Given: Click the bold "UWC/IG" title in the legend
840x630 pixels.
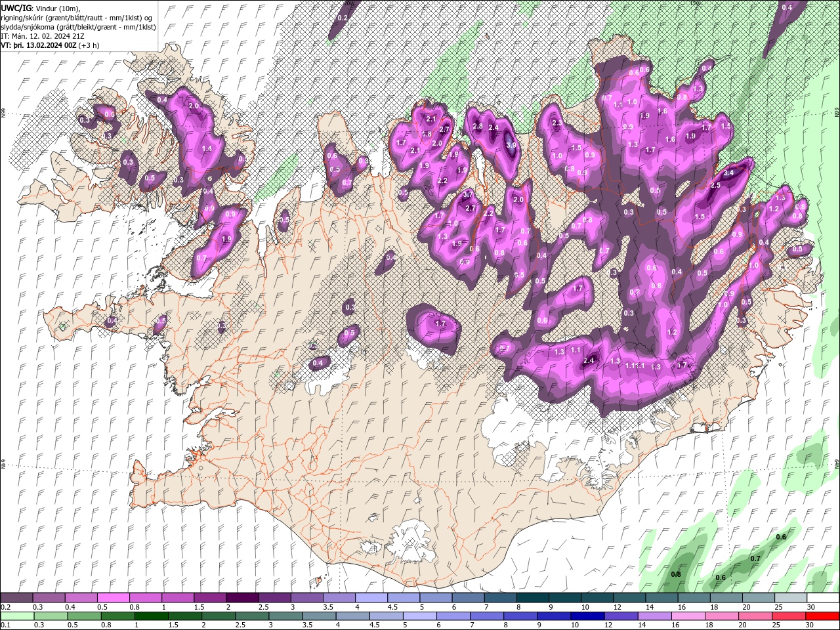Looking at the screenshot, I should click(16, 8).
